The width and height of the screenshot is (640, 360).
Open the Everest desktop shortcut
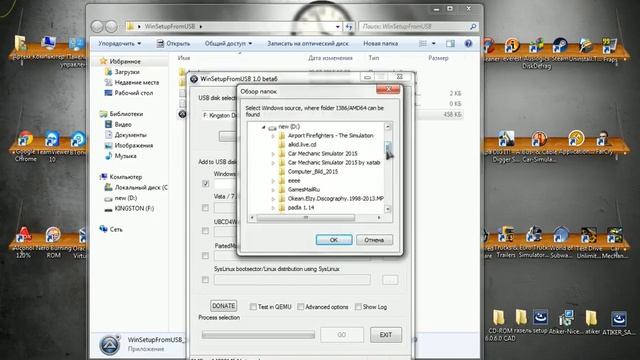pos(511,49)
